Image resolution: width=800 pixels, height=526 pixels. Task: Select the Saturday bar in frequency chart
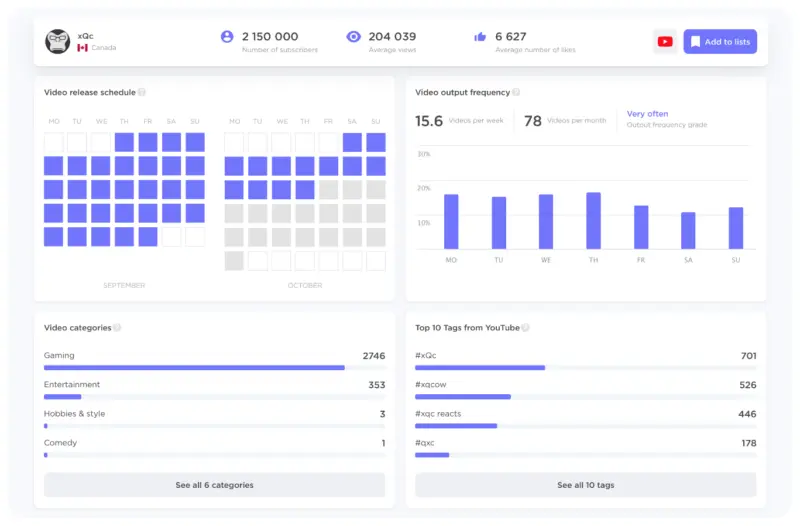688,230
